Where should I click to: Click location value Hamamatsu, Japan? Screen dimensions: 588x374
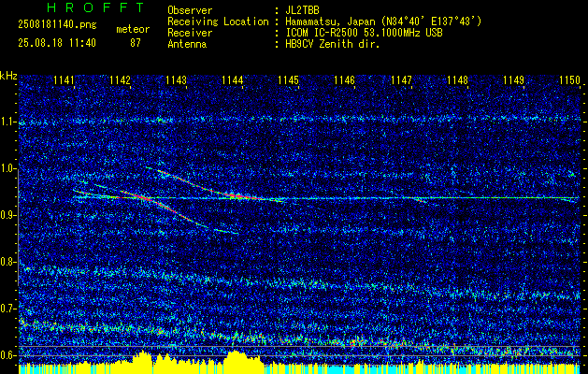[330, 22]
